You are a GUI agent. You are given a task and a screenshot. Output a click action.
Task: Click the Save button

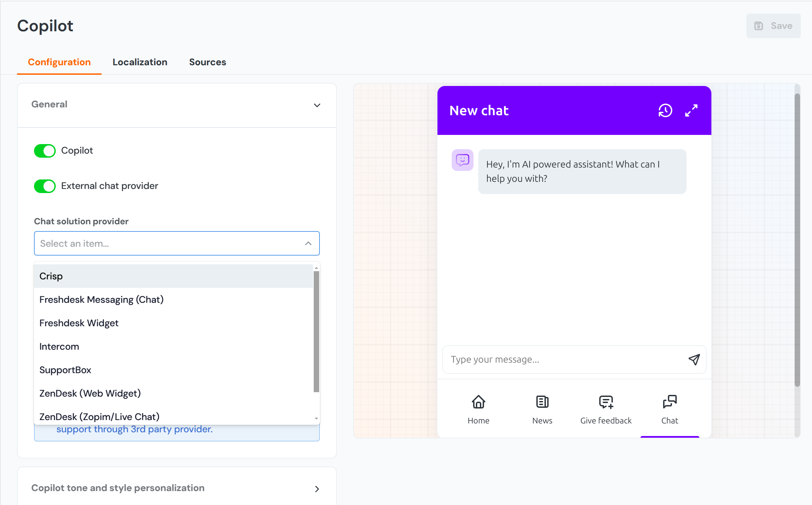pos(773,26)
